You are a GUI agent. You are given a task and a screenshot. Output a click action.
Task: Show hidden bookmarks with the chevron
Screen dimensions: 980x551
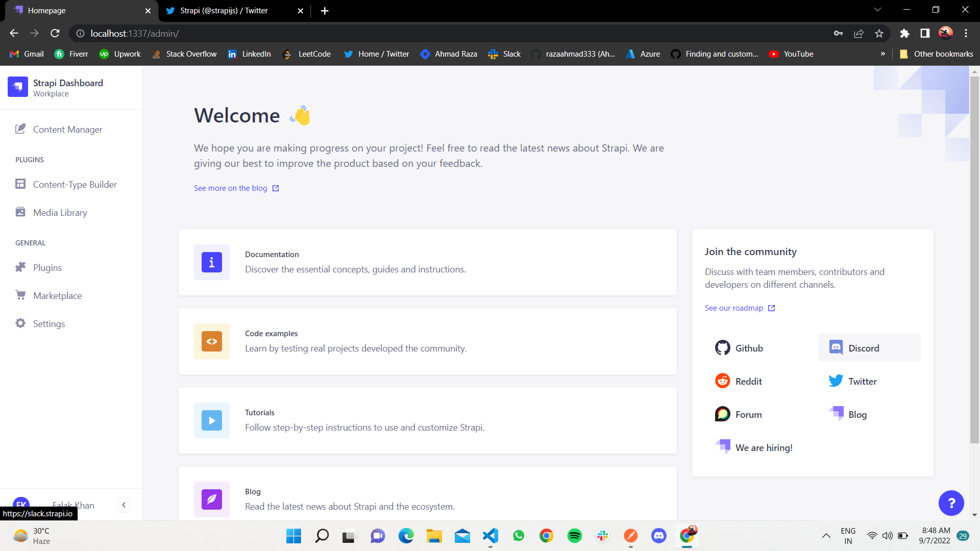883,54
